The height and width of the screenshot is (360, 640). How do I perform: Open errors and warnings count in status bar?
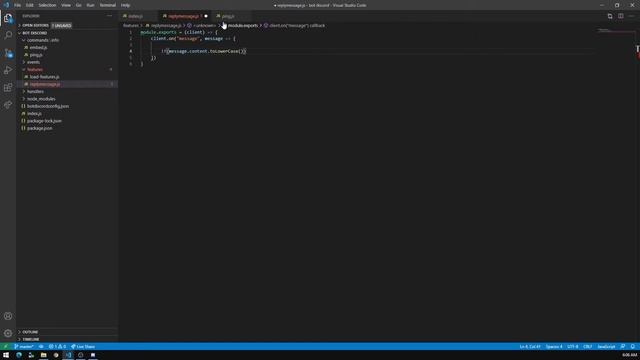pyautogui.click(x=57, y=347)
